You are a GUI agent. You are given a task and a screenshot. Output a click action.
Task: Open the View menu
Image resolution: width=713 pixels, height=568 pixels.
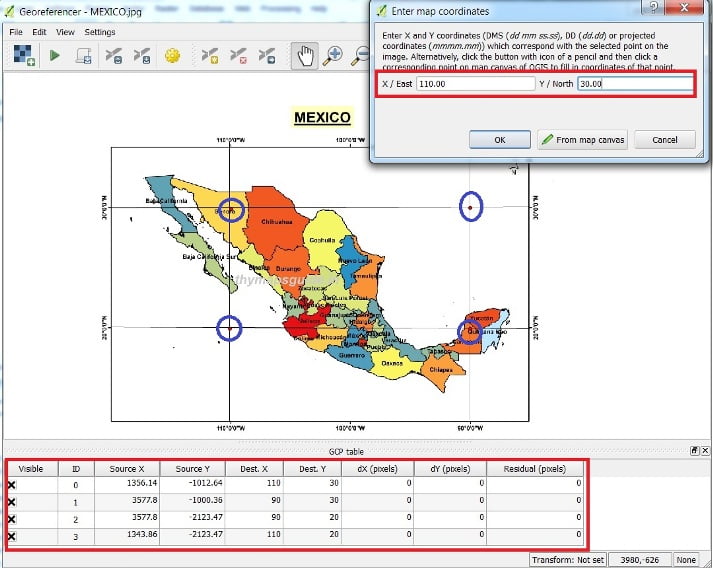pos(65,32)
